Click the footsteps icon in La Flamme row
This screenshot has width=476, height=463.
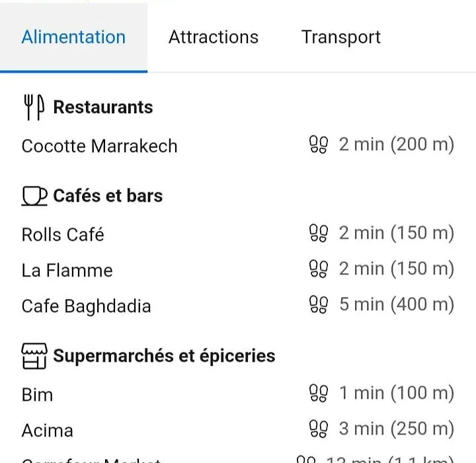pyautogui.click(x=319, y=269)
